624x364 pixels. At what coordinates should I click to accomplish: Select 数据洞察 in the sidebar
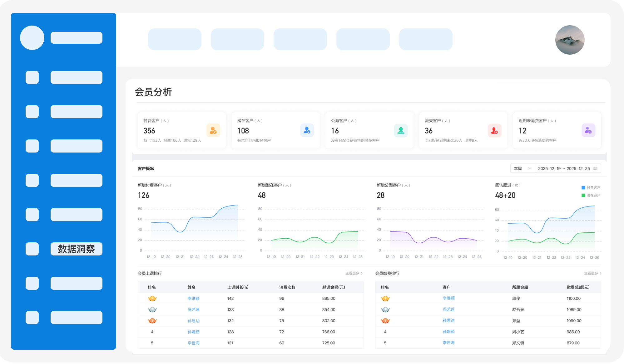(77, 249)
